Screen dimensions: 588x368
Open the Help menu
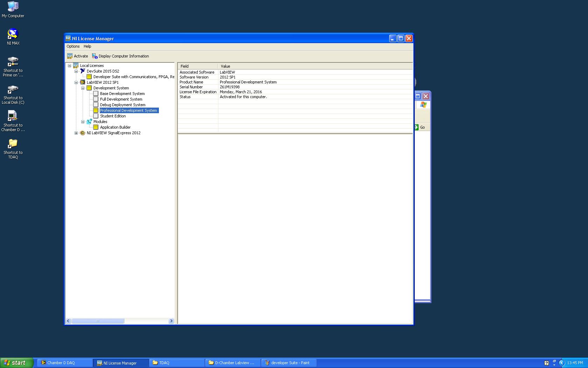tap(87, 46)
